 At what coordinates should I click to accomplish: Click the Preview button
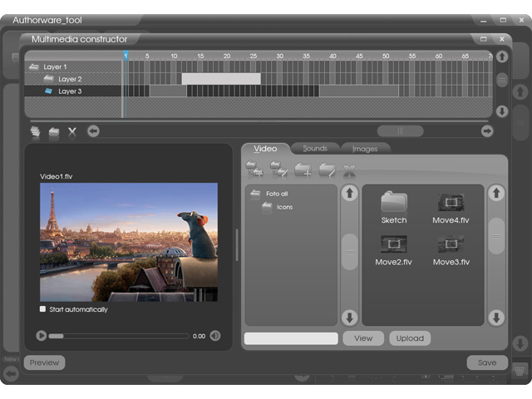(44, 362)
